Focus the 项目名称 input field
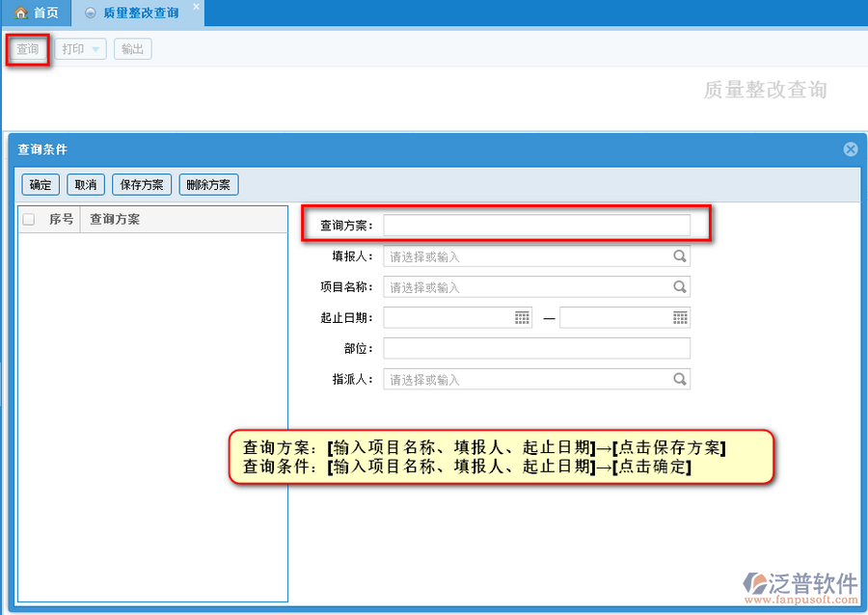Viewport: 868px width, 615px height. tap(536, 287)
